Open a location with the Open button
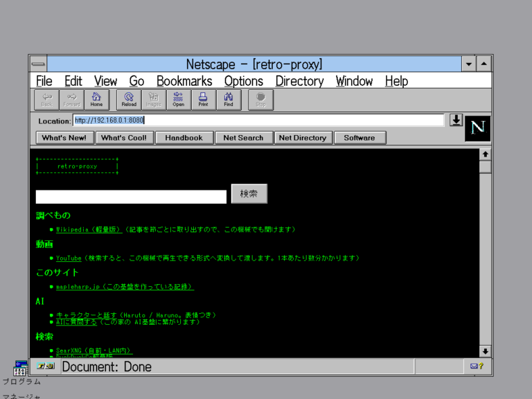The height and width of the screenshot is (399, 532). 179,100
